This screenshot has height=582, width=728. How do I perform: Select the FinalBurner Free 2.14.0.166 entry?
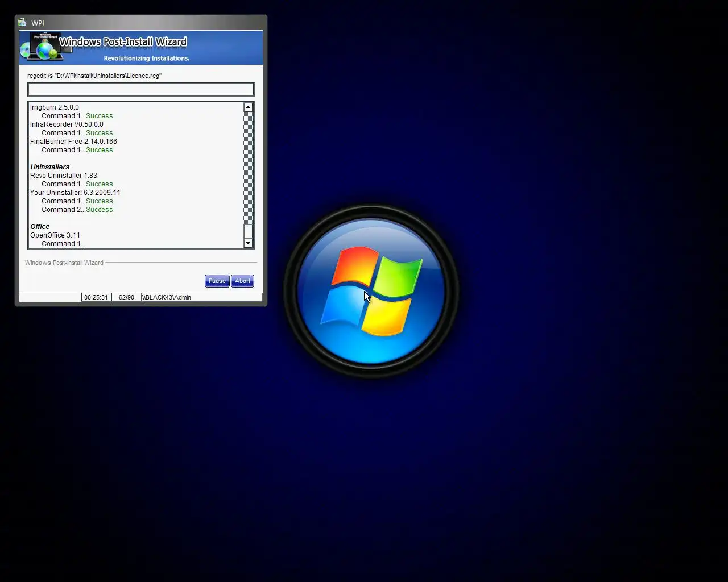point(74,142)
